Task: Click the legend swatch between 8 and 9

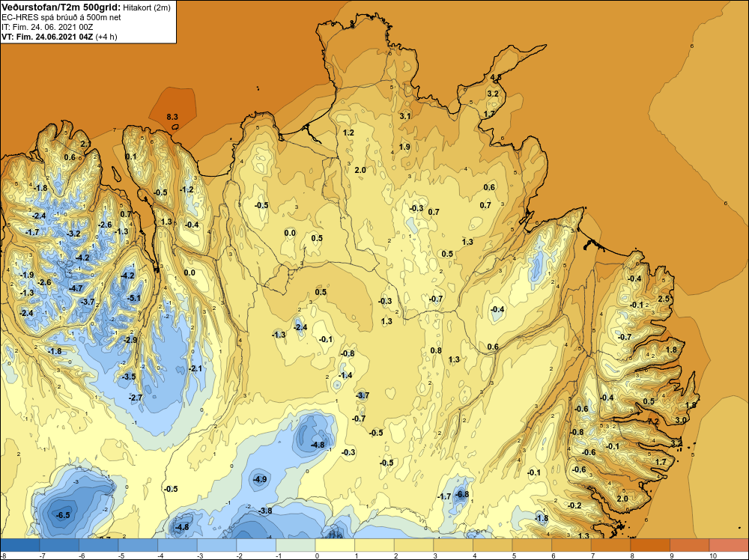Action: click(649, 545)
